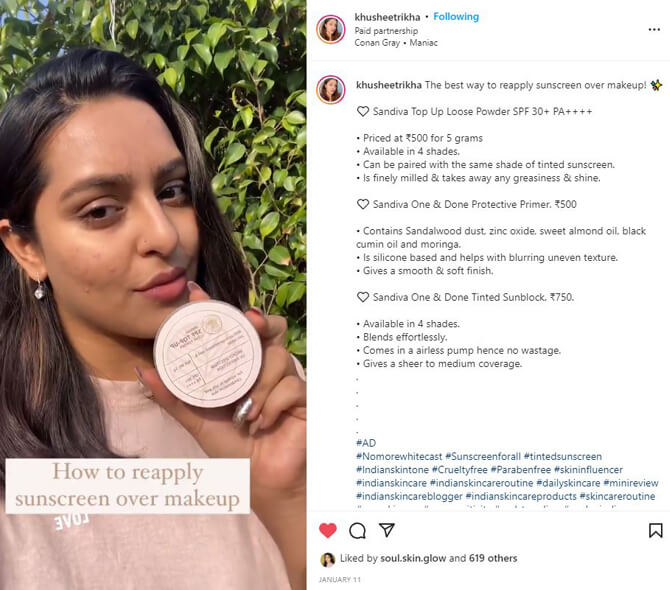Viewport: 670px width, 590px height.
Task: Open the three-dots more options menu
Action: click(654, 29)
